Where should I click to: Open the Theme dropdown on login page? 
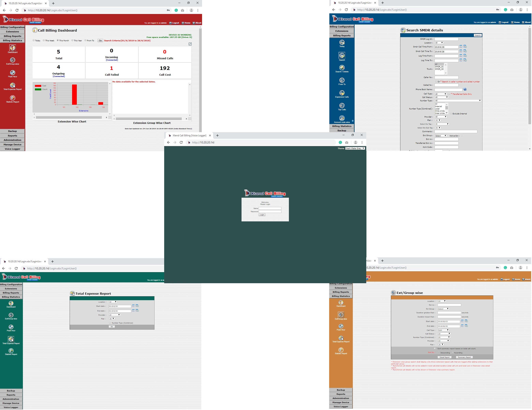(355, 149)
